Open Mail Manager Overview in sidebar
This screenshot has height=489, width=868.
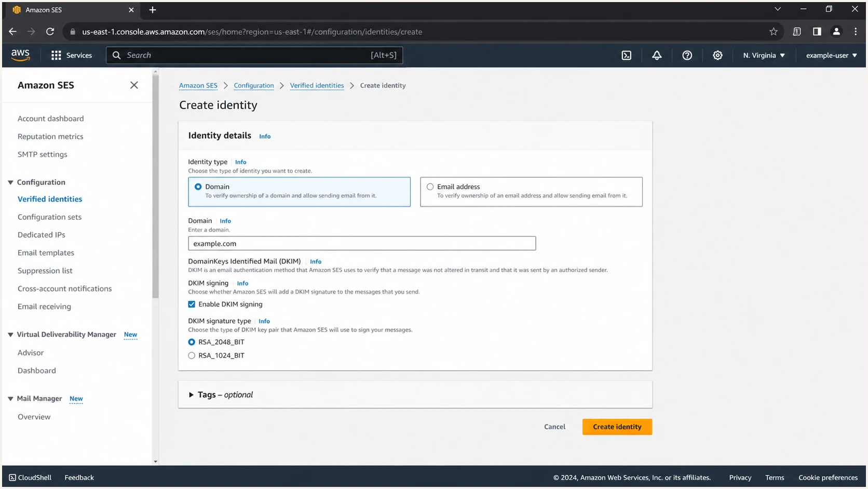(34, 417)
